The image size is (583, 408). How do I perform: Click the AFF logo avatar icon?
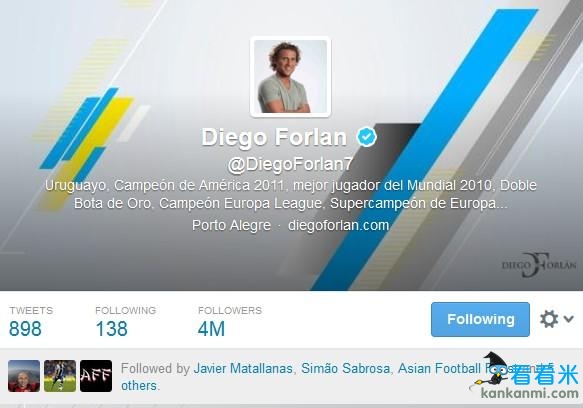point(96,376)
